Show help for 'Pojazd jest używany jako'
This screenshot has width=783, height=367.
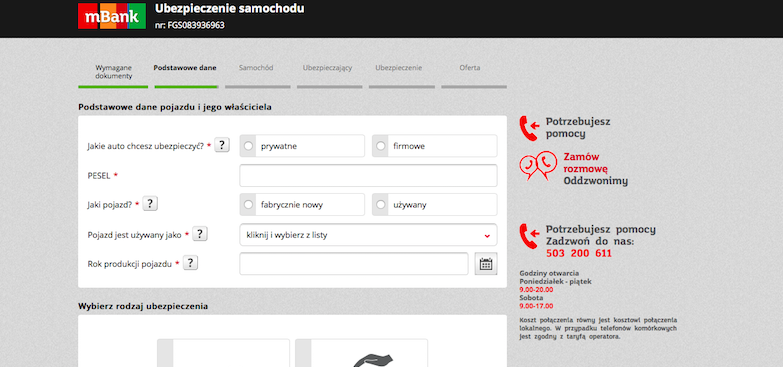tap(200, 234)
